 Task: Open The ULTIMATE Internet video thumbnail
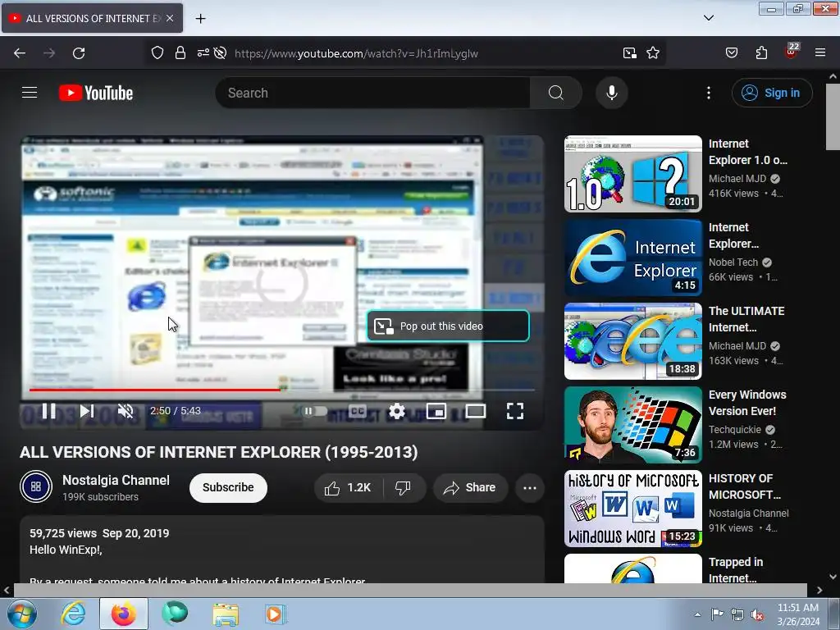[x=632, y=340]
